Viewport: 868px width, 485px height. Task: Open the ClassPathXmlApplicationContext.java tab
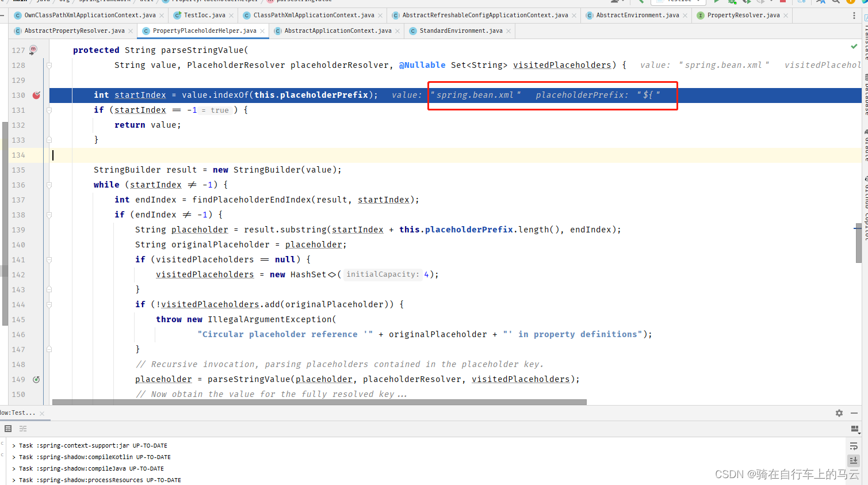tap(313, 16)
